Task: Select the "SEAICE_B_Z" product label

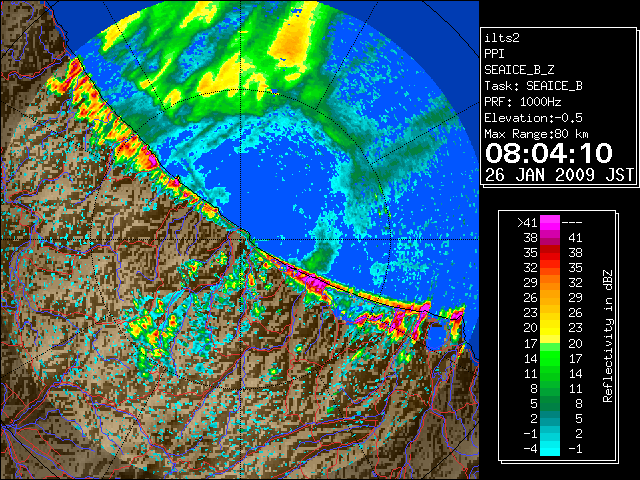Action: tap(519, 70)
